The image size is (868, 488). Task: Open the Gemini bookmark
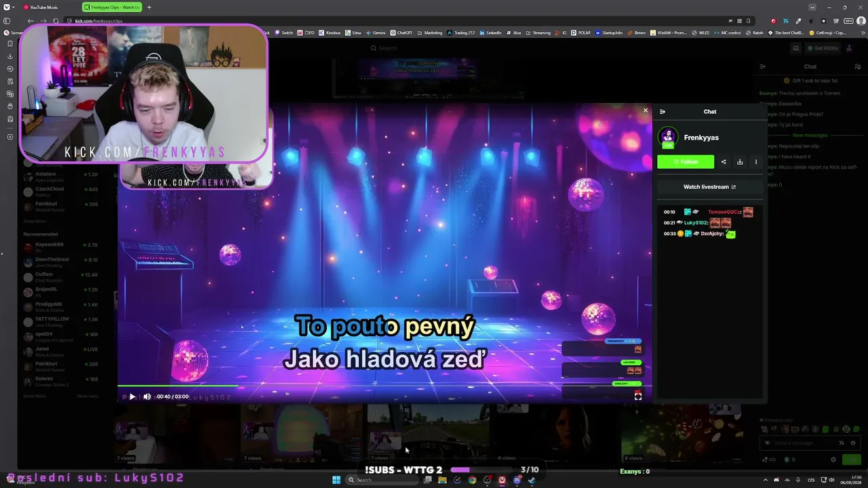pos(376,33)
